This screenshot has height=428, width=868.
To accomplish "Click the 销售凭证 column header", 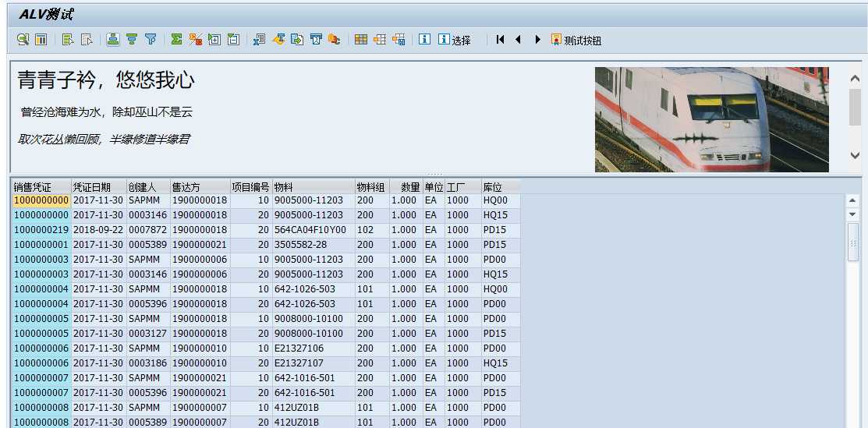I will click(x=41, y=187).
